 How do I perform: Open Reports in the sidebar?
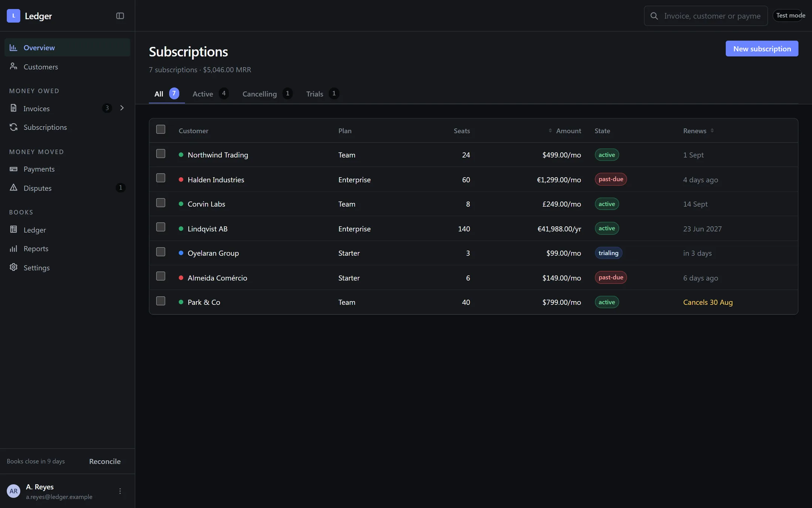click(67, 248)
